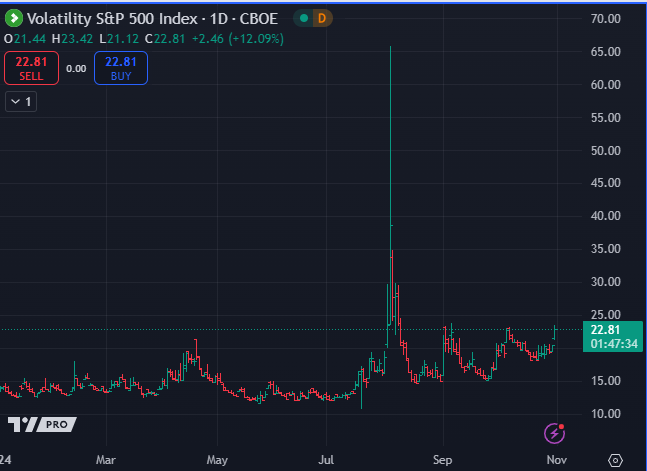
Task: Click the Nov label on time axis
Action: click(x=557, y=460)
